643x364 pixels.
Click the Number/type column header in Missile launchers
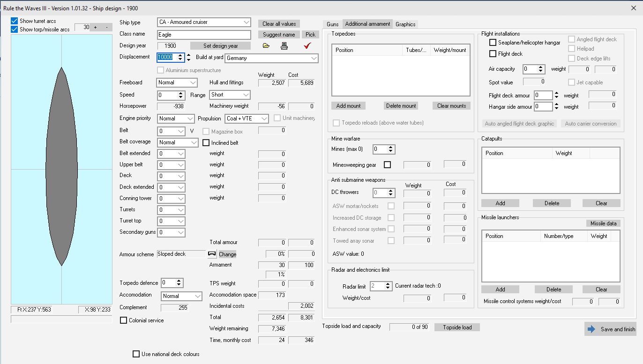(x=564, y=236)
